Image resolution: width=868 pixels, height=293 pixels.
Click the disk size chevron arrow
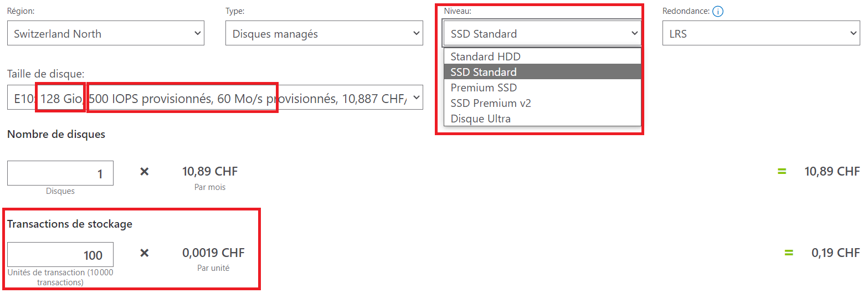point(416,97)
